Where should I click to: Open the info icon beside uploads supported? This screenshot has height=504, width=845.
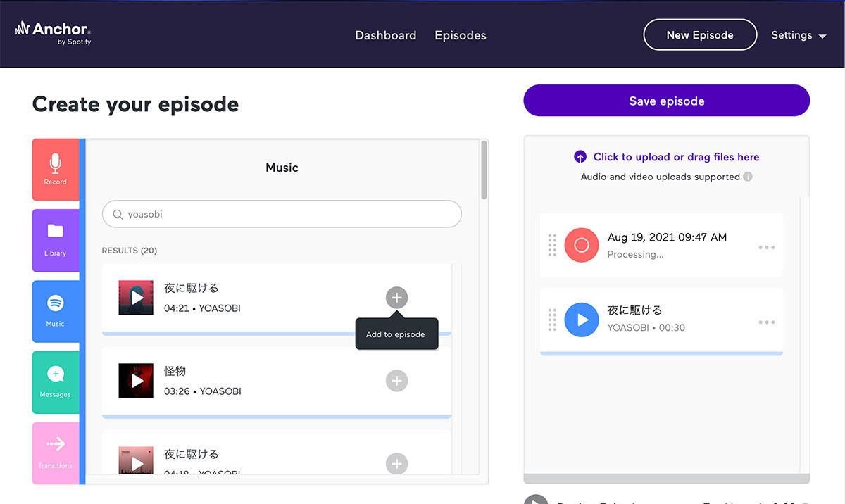click(748, 177)
